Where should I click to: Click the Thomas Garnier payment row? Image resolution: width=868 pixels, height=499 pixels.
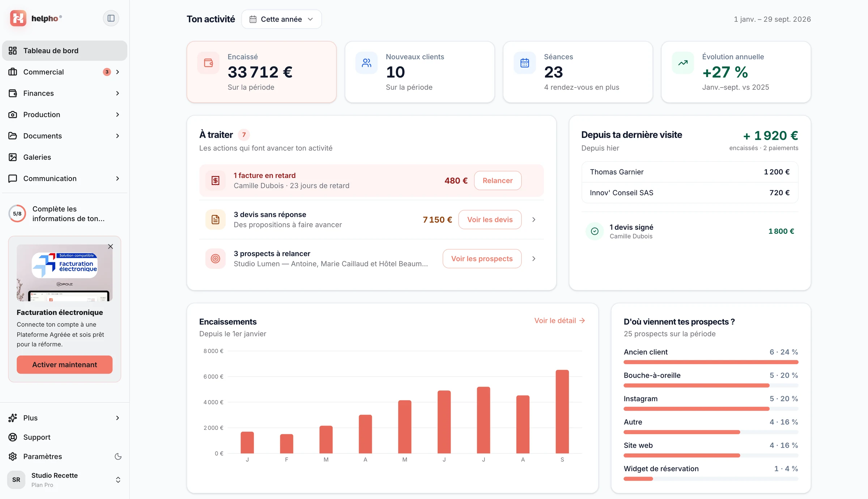[690, 172]
